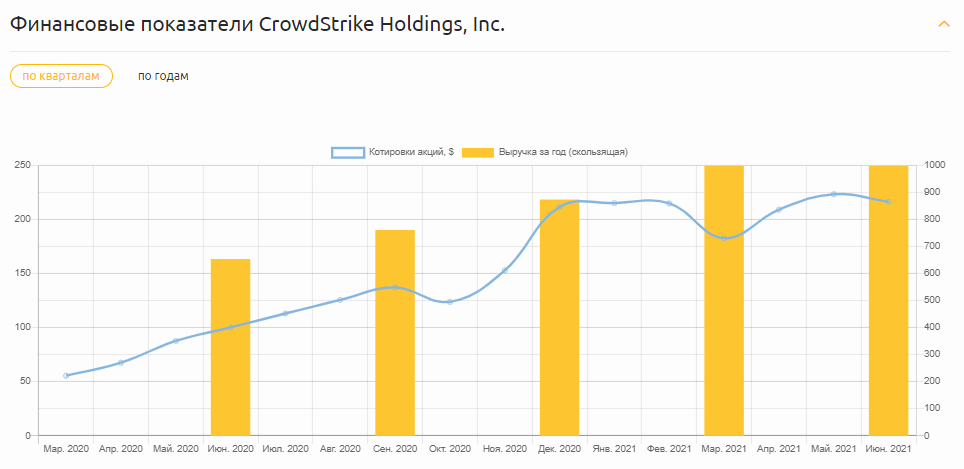Toggle the 'Котировки акций, $' legend label

tap(411, 152)
